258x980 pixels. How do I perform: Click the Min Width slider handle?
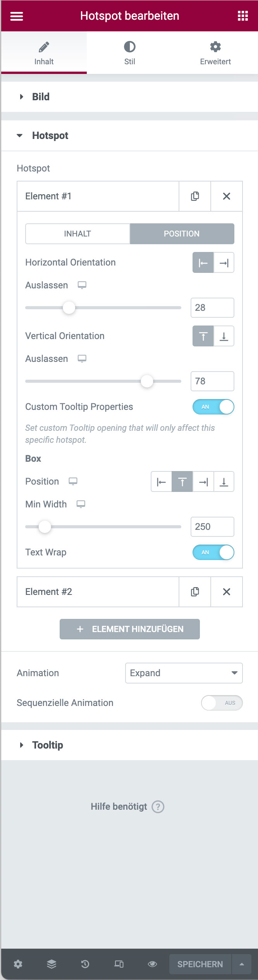(45, 527)
